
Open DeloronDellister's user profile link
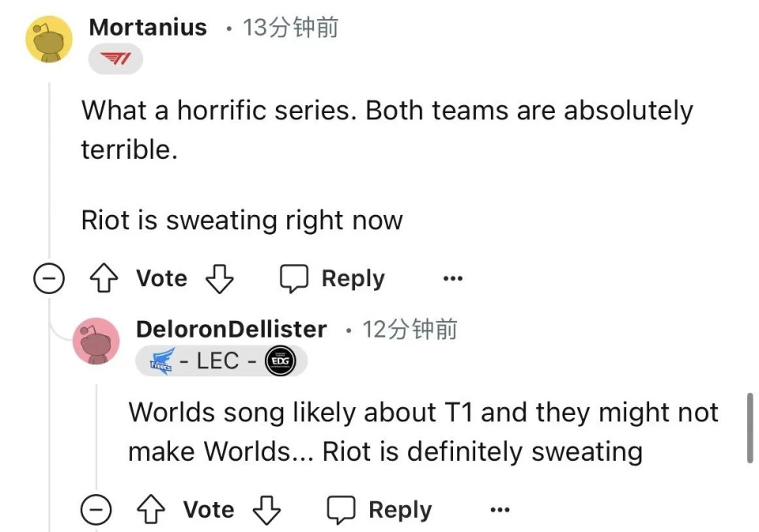click(231, 329)
